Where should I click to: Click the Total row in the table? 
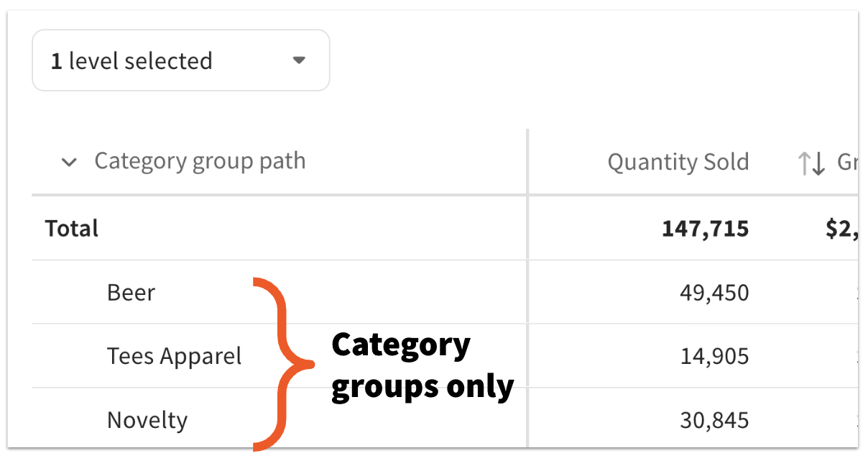tap(72, 228)
